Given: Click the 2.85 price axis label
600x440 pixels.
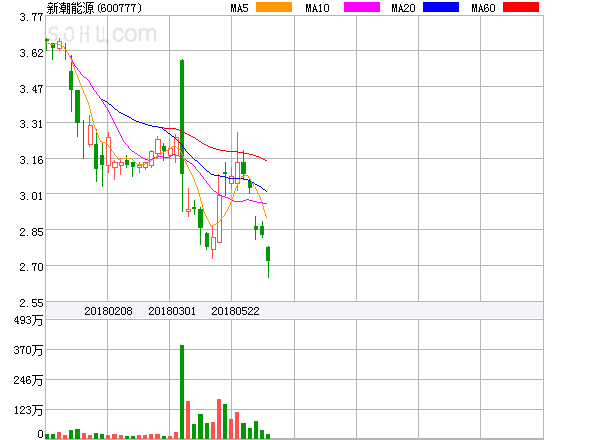Looking at the screenshot, I should pos(31,232).
